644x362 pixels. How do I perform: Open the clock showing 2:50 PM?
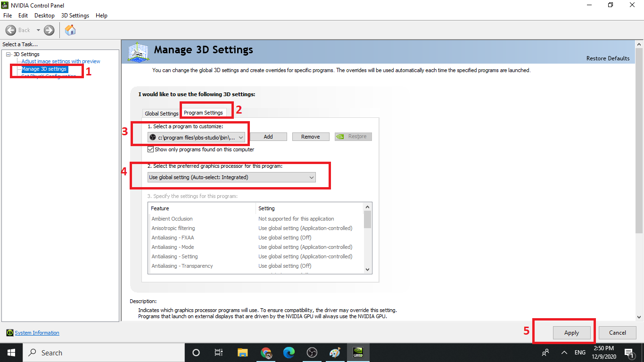(x=604, y=353)
